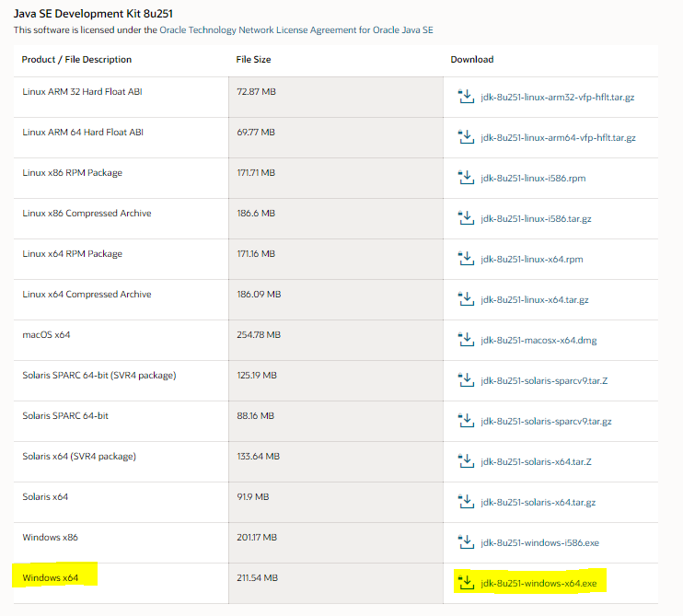Click download icon beside jdk-8u251-solaris-x64.tar.gz
The height and width of the screenshot is (616, 683).
click(x=466, y=502)
